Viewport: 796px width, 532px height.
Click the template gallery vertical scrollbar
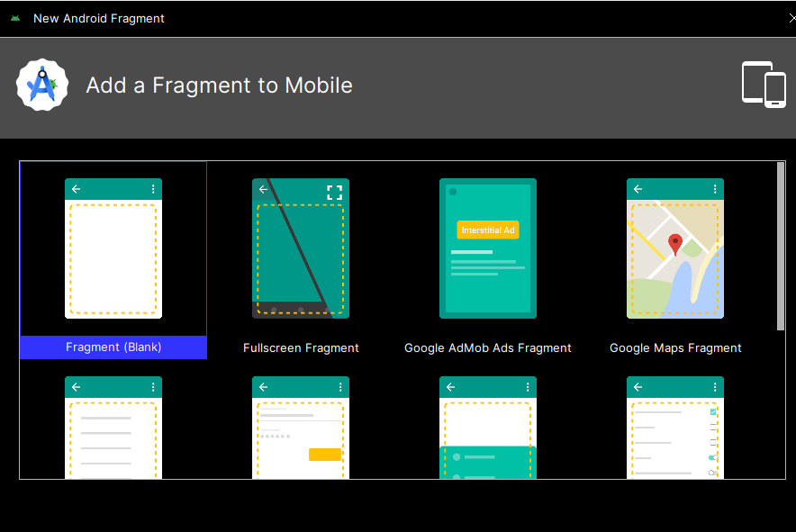781,247
